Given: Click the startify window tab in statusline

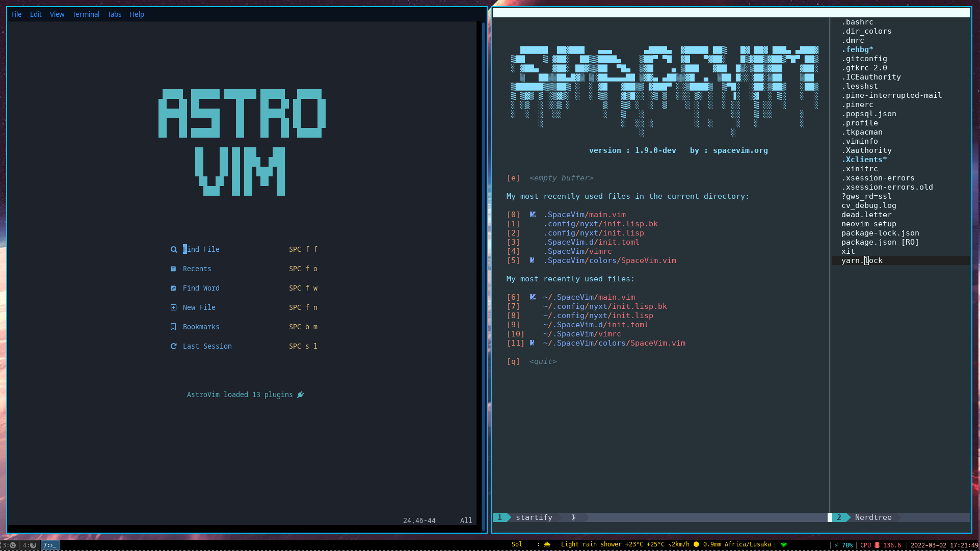Looking at the screenshot, I should coord(534,517).
